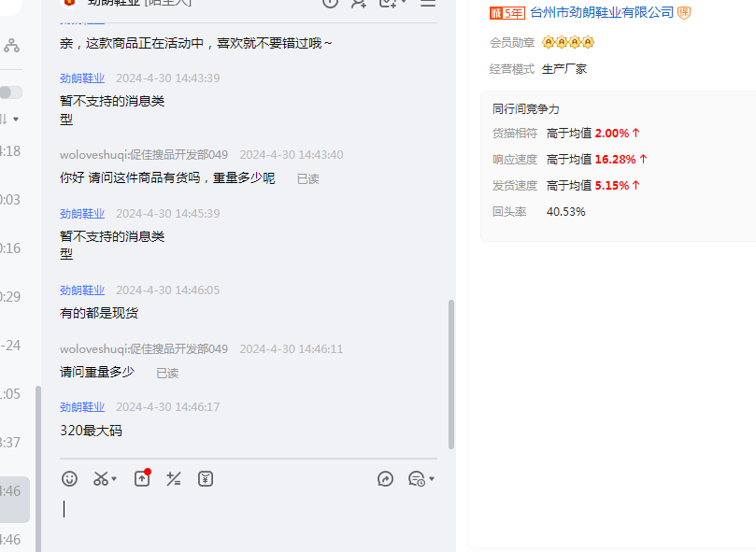
Task: Open the yuan red-packet icon
Action: click(206, 479)
